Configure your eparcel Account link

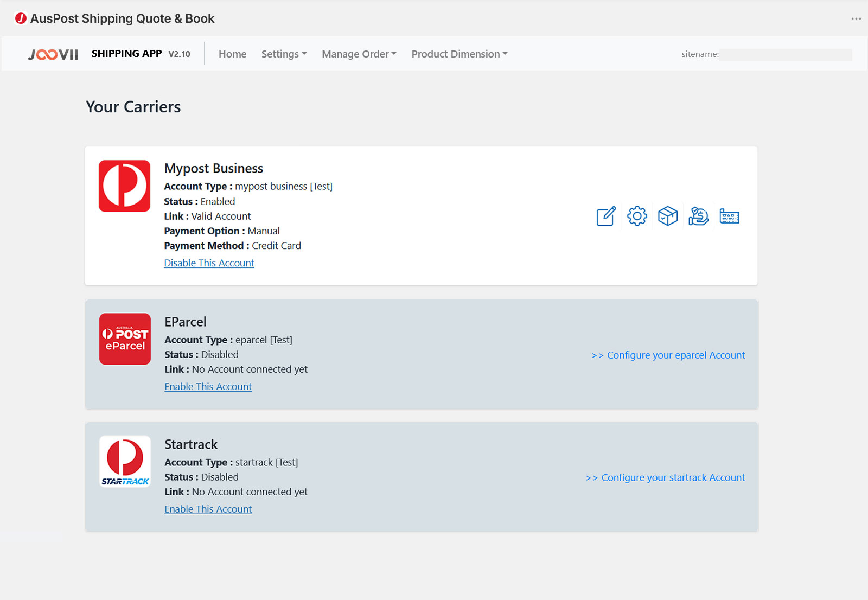pyautogui.click(x=668, y=355)
